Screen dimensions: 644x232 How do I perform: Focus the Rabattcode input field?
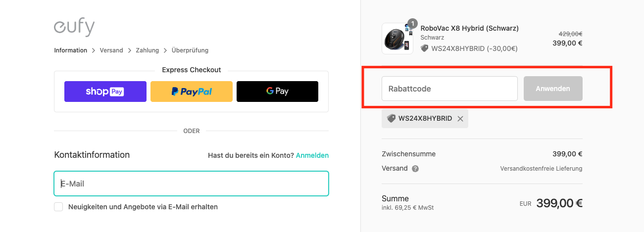(x=449, y=89)
